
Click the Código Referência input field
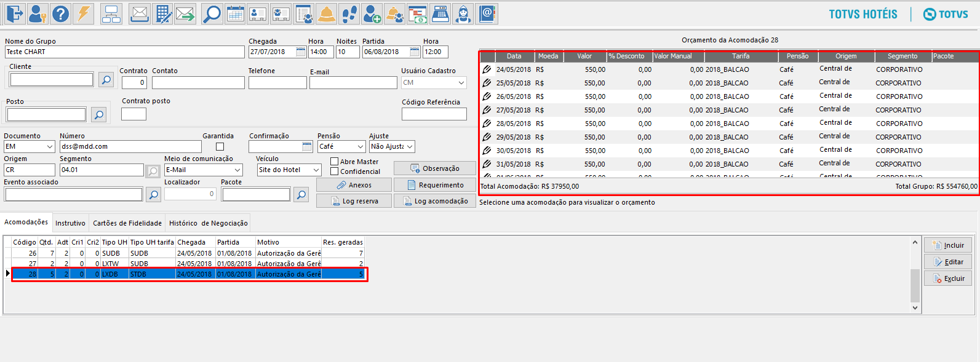(434, 114)
